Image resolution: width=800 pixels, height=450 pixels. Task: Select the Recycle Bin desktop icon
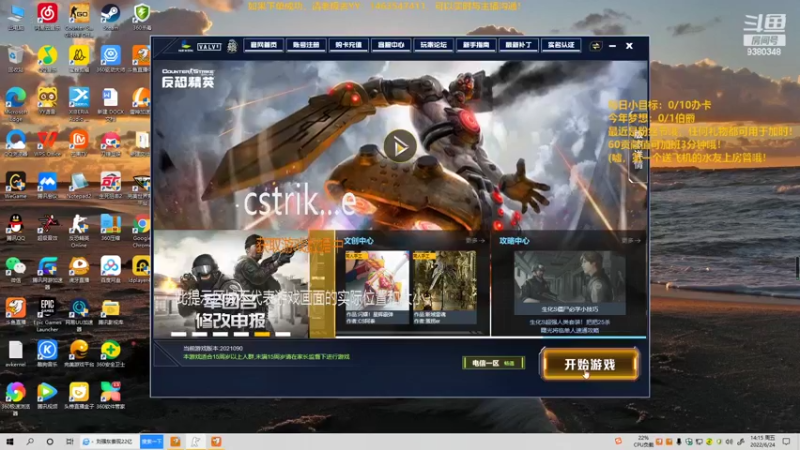coord(16,59)
